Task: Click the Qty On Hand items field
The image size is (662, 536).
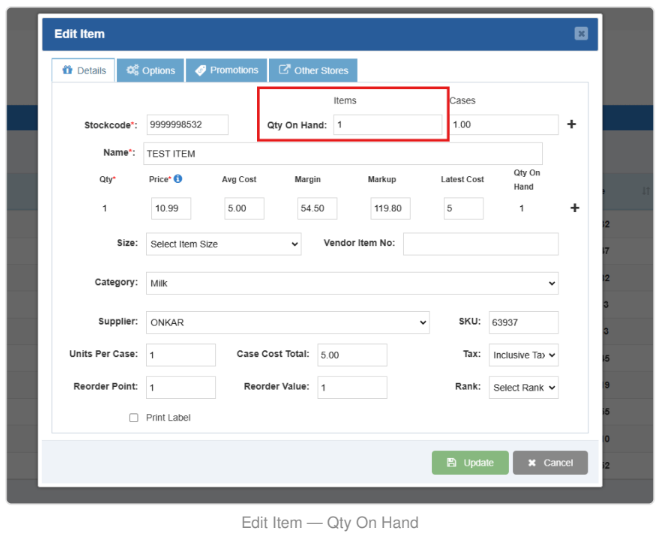Action: click(x=388, y=125)
